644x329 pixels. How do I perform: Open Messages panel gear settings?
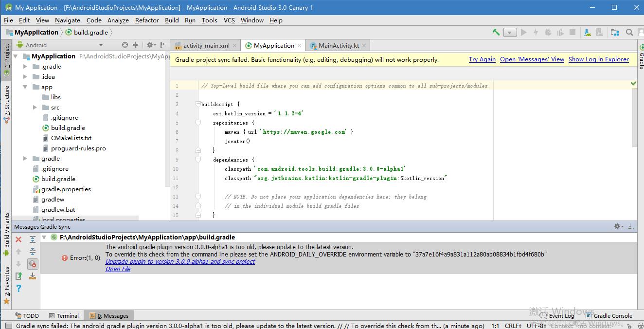618,227
